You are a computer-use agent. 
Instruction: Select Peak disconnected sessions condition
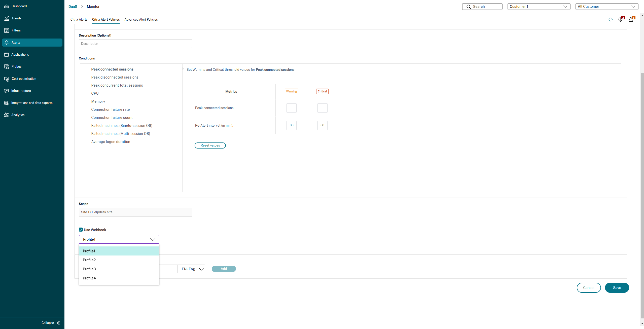click(x=115, y=77)
